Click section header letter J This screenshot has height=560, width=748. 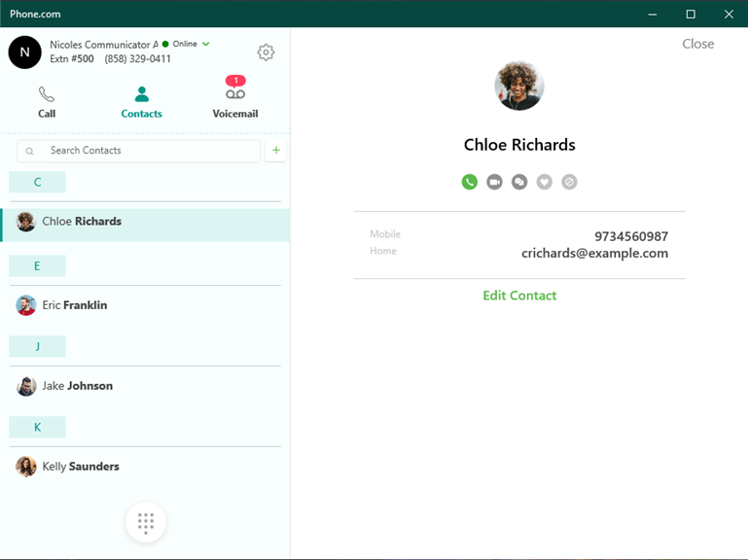coord(37,347)
